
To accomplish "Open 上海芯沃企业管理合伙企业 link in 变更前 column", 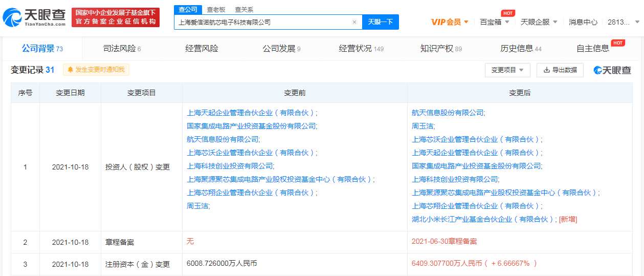I will (252, 153).
